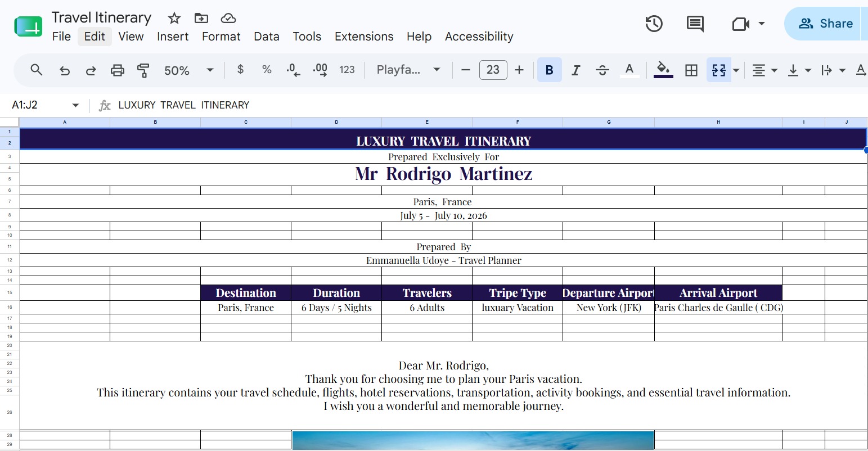Check the cloud save status icon
Image resolution: width=868 pixels, height=451 pixels.
point(228,18)
